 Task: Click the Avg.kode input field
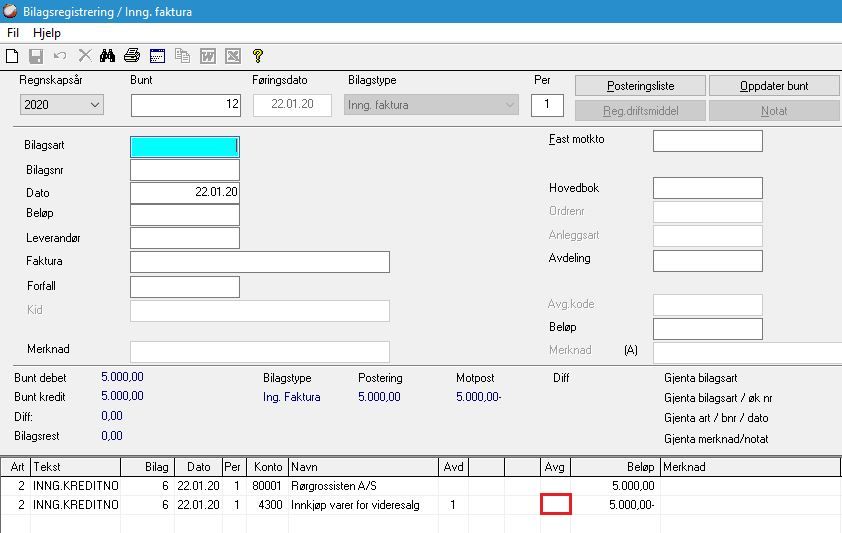tap(708, 305)
